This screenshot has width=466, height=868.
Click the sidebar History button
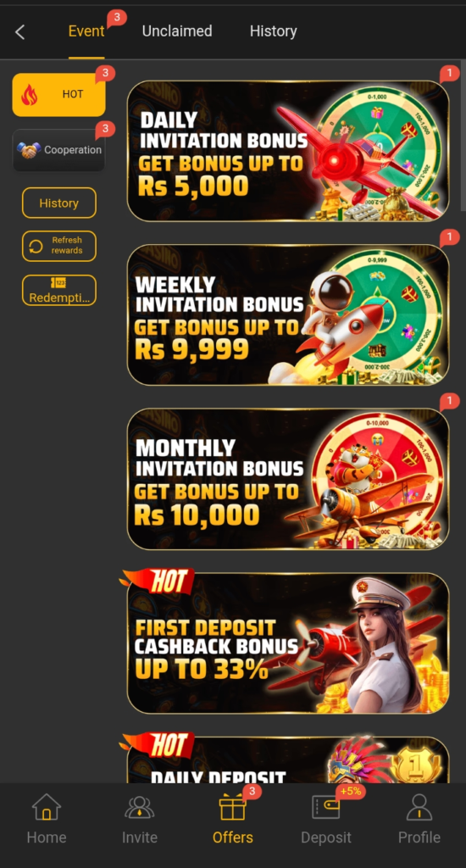[x=59, y=203]
